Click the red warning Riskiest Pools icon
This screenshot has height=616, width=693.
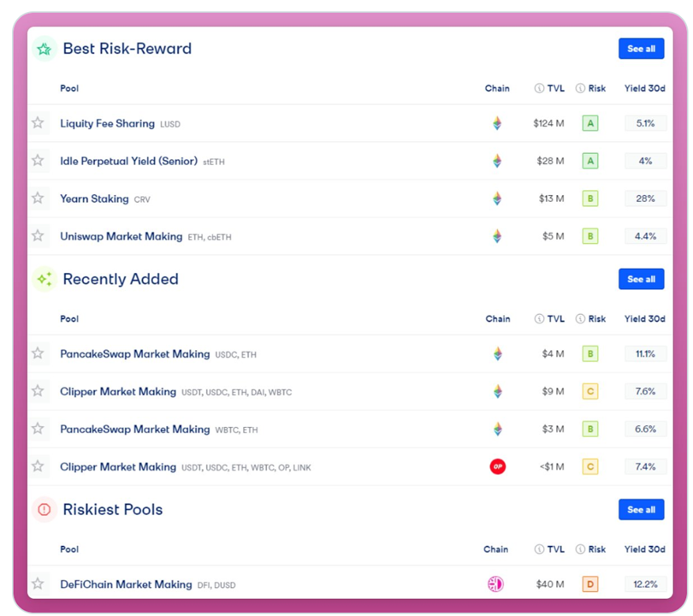[x=44, y=510]
